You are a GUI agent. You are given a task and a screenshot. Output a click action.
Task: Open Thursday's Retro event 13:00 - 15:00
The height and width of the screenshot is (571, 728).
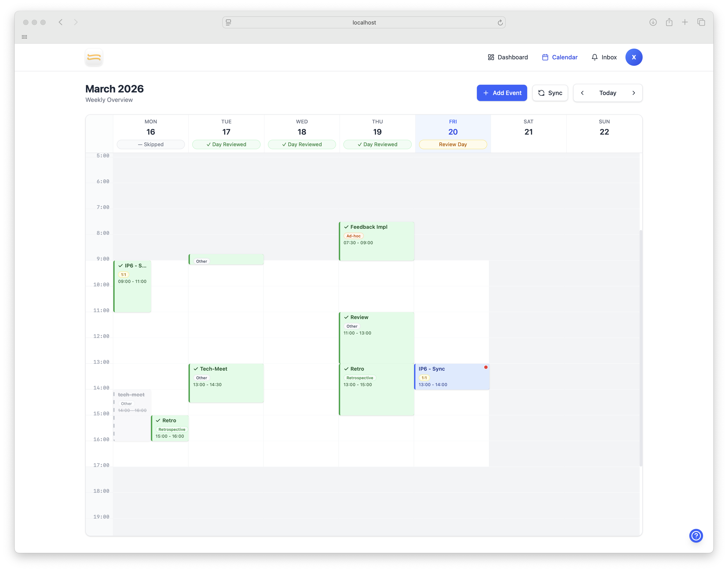[x=376, y=390]
